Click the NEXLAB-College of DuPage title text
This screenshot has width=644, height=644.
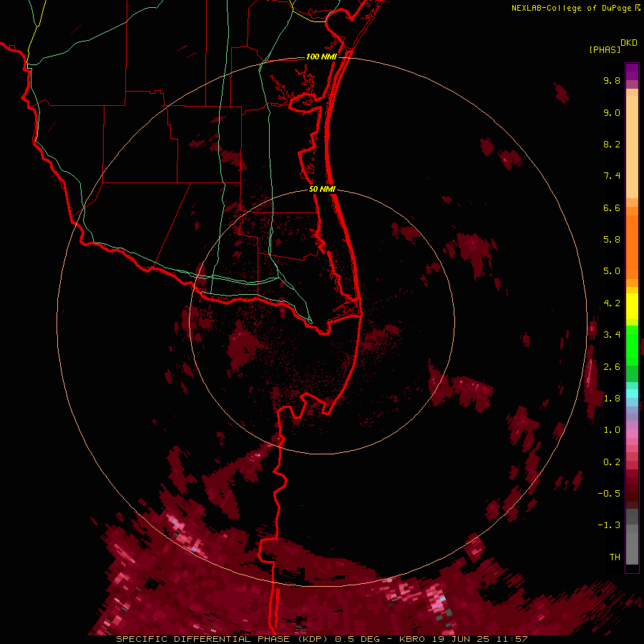(x=572, y=8)
